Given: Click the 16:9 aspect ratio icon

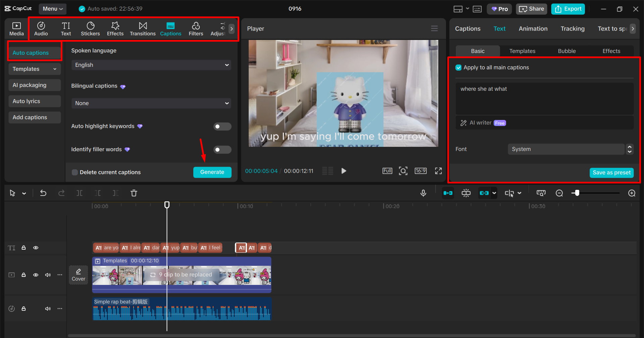Looking at the screenshot, I should (420, 171).
